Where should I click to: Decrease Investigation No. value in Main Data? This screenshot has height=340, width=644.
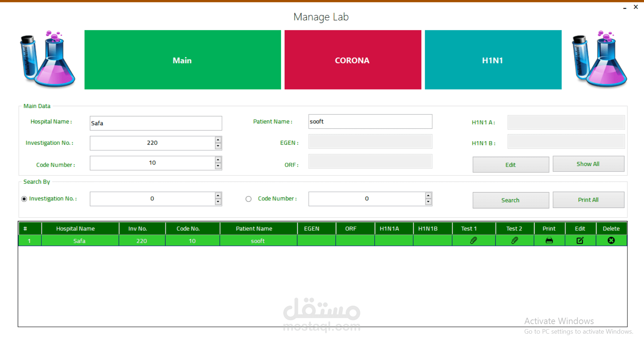click(218, 146)
